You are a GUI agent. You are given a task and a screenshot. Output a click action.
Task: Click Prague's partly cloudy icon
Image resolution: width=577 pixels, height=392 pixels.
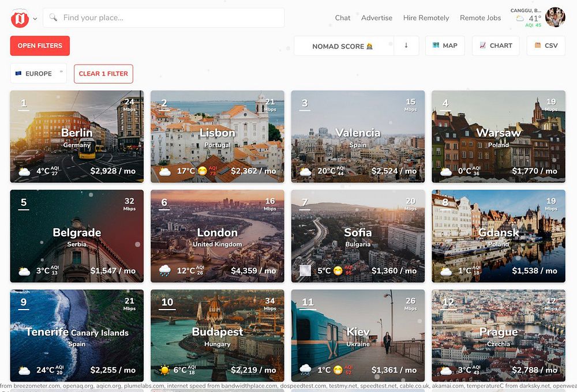pyautogui.click(x=446, y=370)
